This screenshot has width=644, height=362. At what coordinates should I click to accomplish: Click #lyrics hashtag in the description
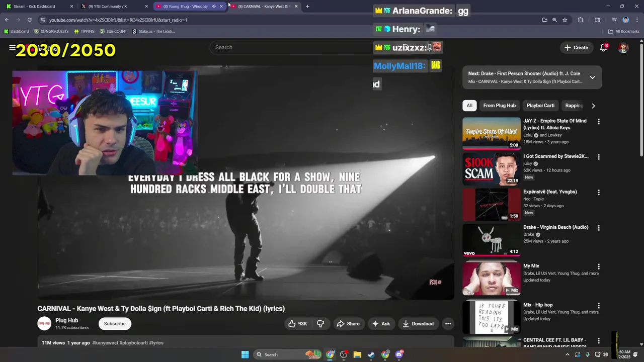coord(156,343)
